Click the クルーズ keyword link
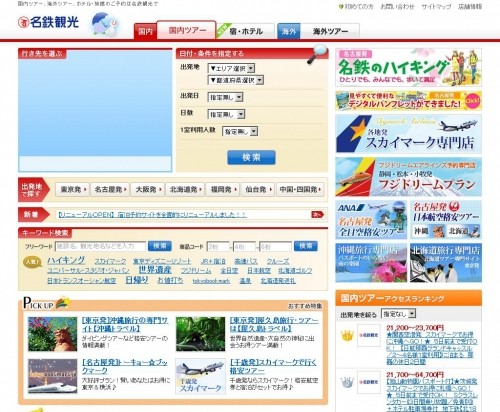The width and height of the screenshot is (500, 412). [x=278, y=261]
